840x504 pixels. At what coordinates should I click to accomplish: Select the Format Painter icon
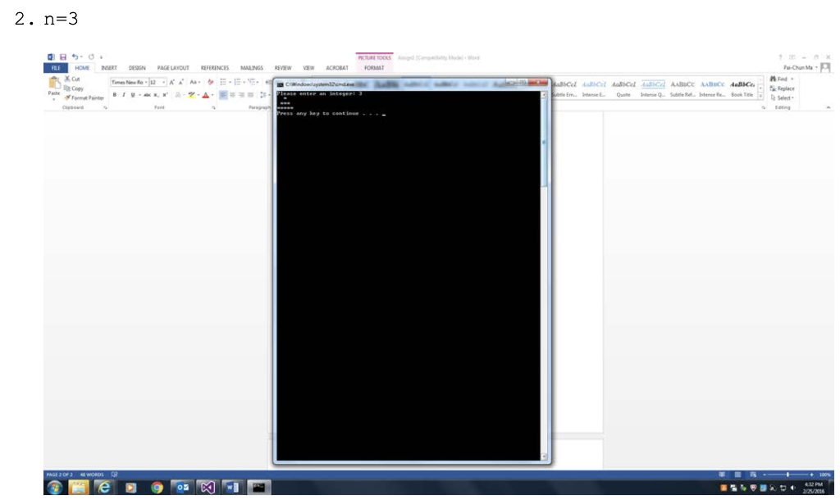[67, 98]
